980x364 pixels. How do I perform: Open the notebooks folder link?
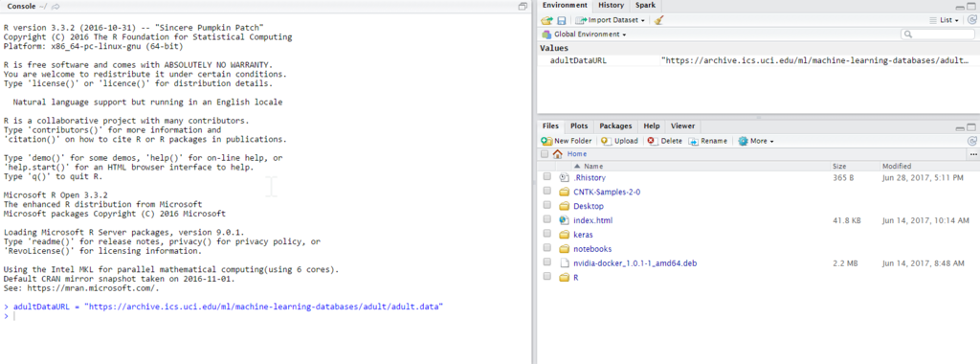pyautogui.click(x=592, y=249)
